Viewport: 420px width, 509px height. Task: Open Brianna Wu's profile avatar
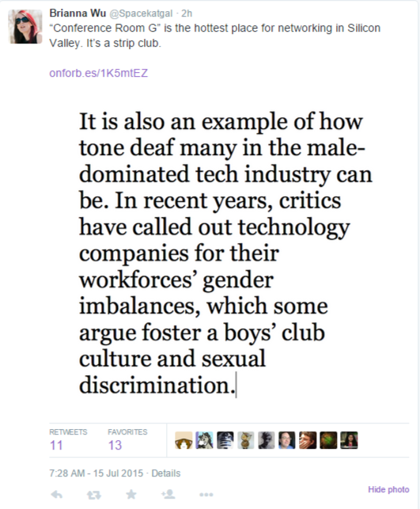coord(25,27)
